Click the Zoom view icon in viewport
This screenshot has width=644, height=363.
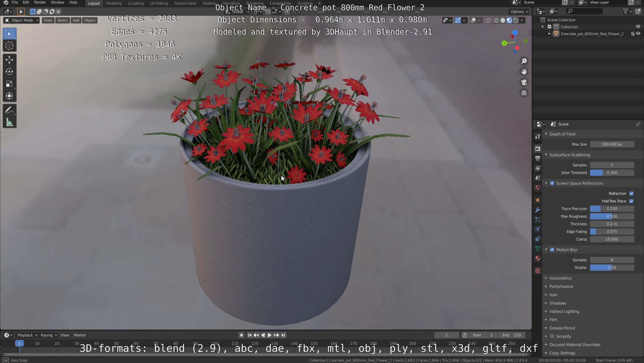coord(524,61)
